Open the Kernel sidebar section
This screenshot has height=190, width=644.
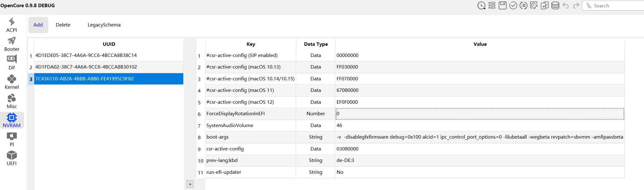click(x=12, y=82)
